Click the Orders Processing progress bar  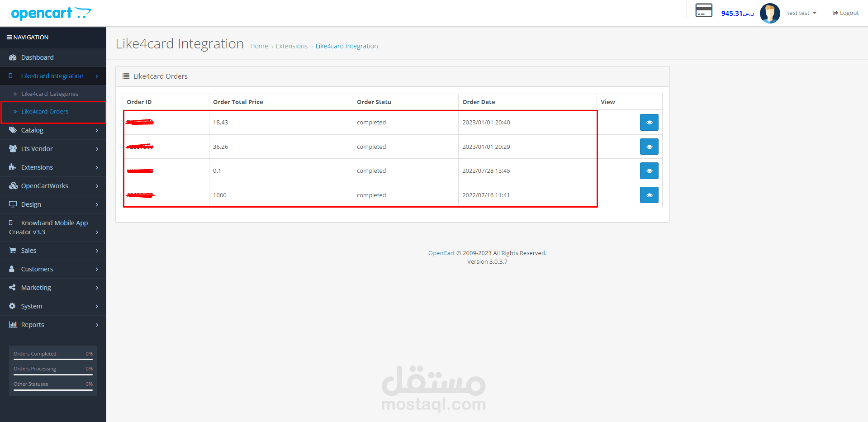point(53,375)
